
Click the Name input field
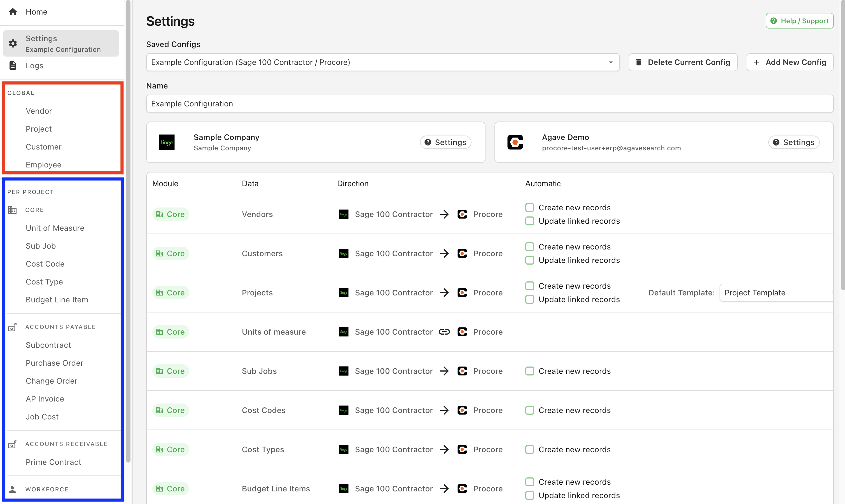point(489,104)
